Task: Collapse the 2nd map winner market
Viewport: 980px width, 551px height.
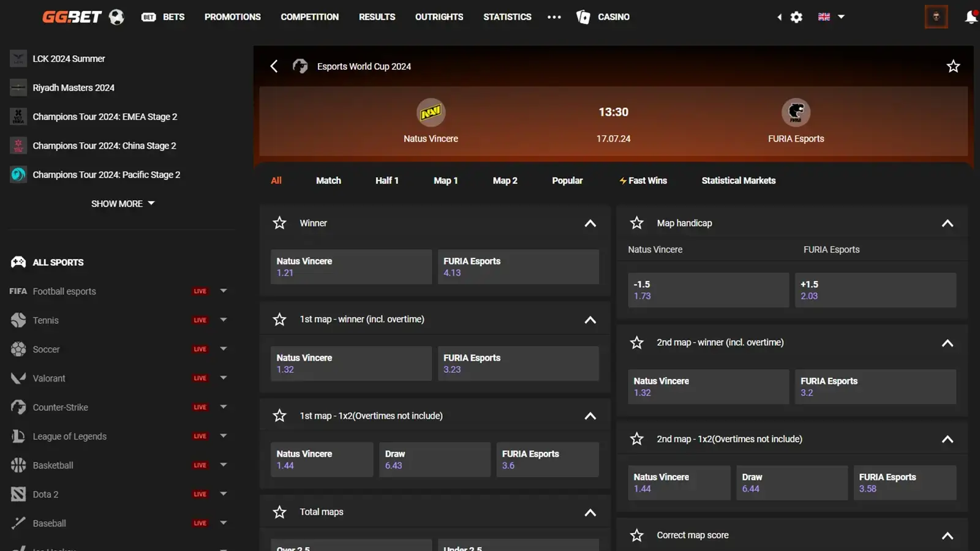Action: (x=947, y=343)
